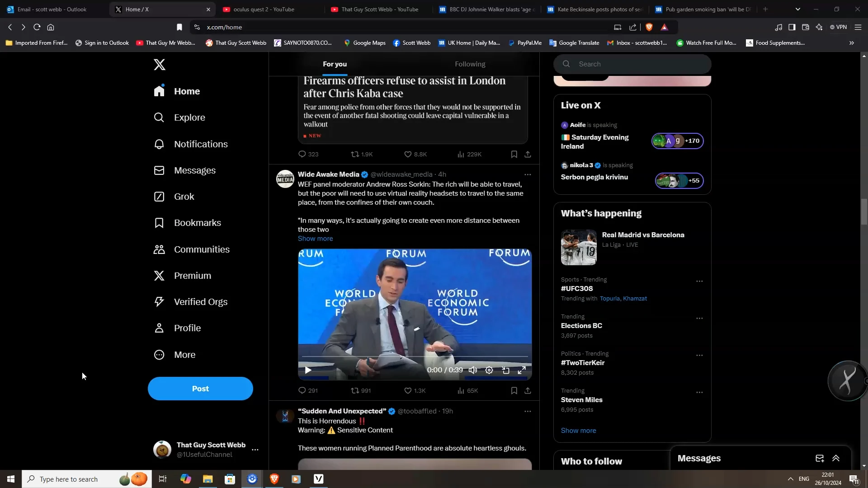Open picture-in-picture for the video
The image size is (868, 488).
click(505, 371)
